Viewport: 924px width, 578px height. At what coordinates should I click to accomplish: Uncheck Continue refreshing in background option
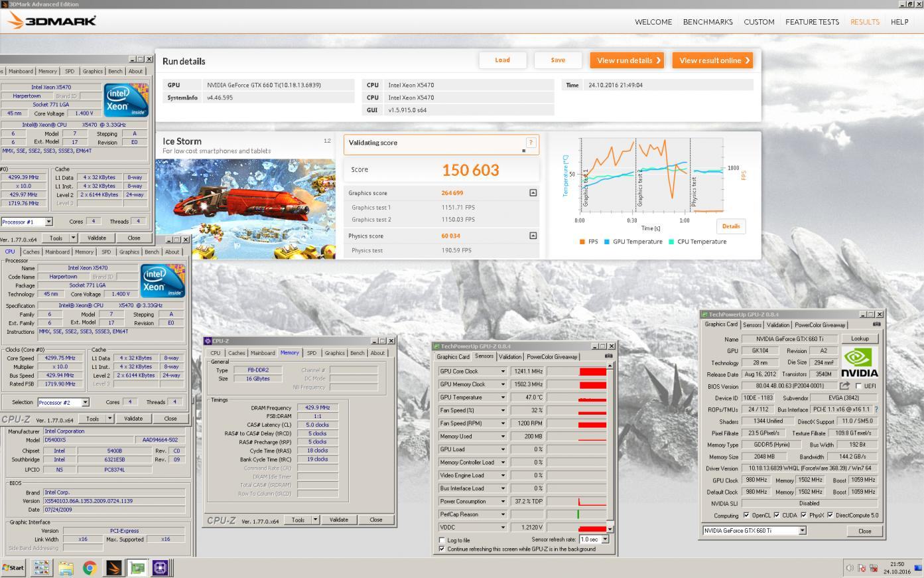(x=442, y=549)
